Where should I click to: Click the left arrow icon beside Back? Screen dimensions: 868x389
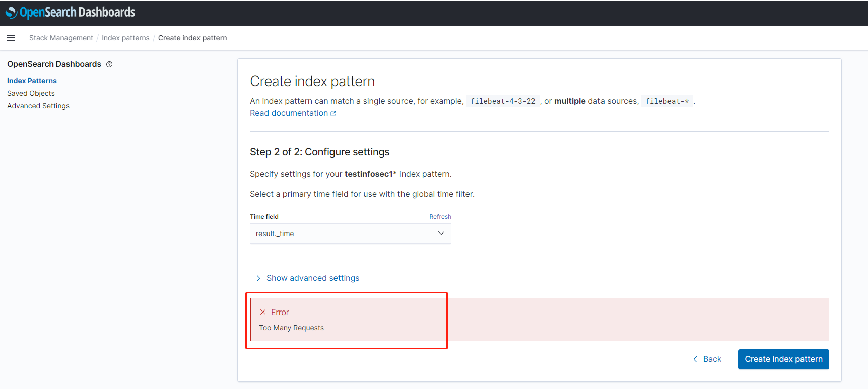point(695,359)
